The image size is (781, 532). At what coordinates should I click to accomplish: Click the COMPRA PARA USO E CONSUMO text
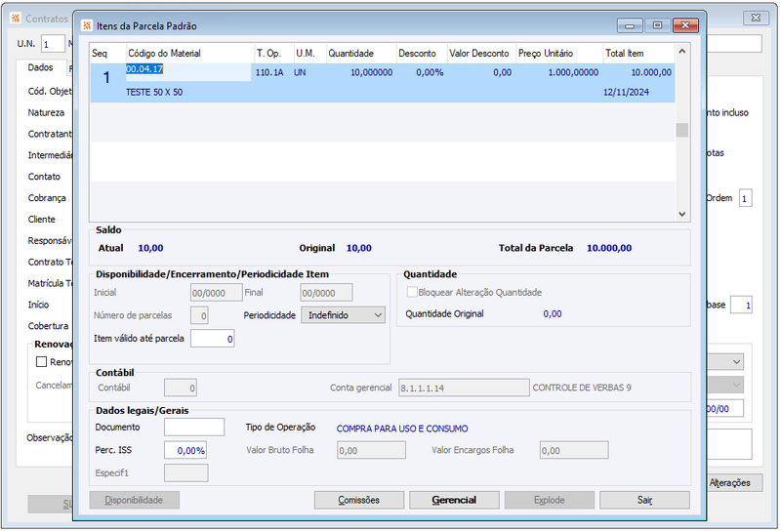[x=402, y=429]
